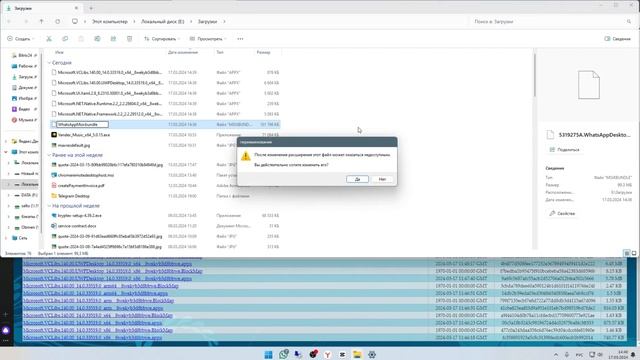Click the Rename icon in Explorer toolbar

97,39
